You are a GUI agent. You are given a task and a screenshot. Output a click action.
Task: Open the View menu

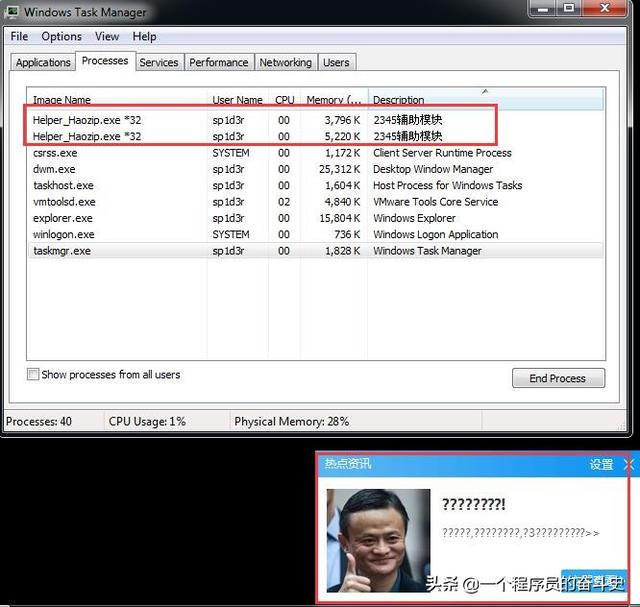(x=107, y=36)
